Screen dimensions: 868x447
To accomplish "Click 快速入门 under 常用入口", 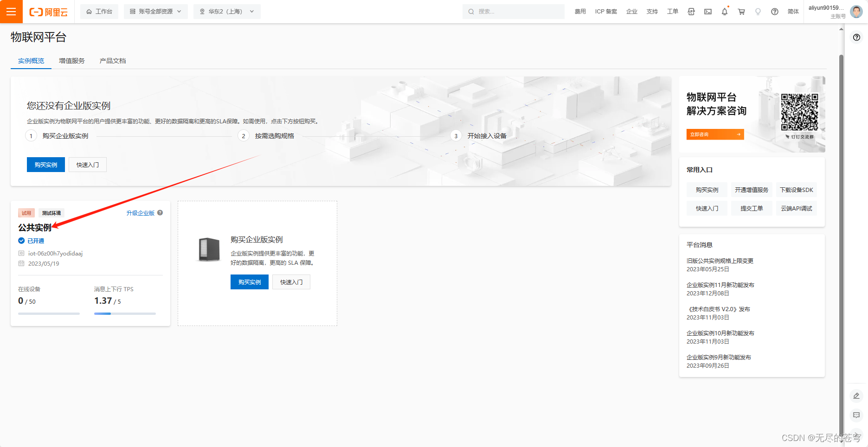I will pos(707,208).
